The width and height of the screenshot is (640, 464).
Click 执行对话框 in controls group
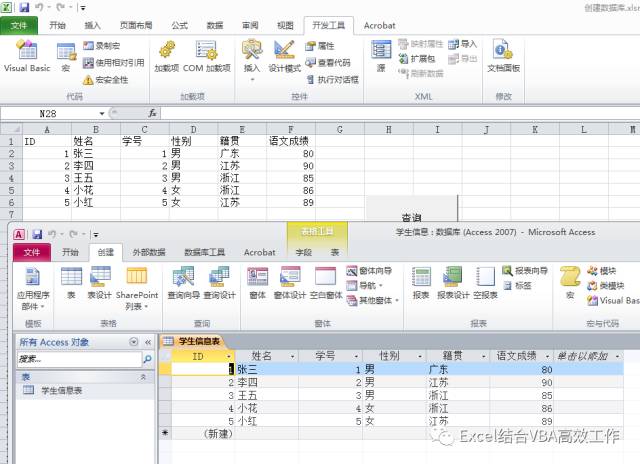332,80
